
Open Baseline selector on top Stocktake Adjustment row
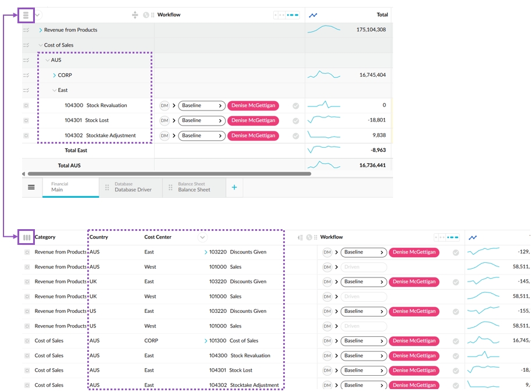[201, 136]
